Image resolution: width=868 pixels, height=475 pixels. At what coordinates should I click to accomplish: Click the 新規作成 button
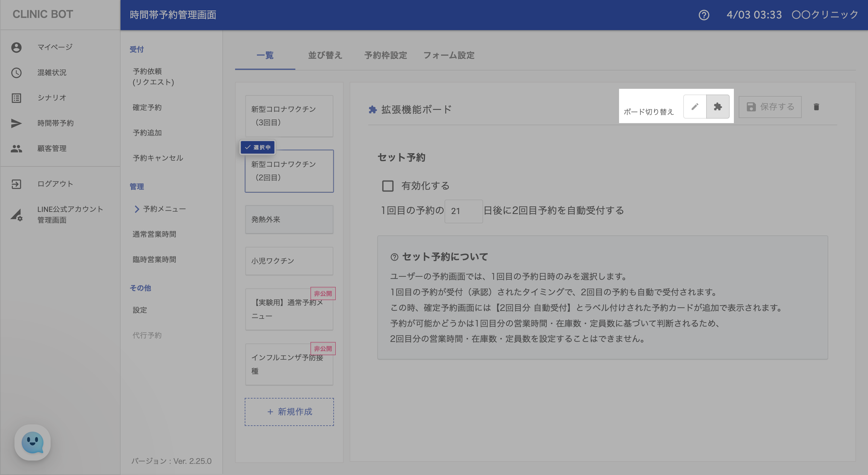[289, 412]
